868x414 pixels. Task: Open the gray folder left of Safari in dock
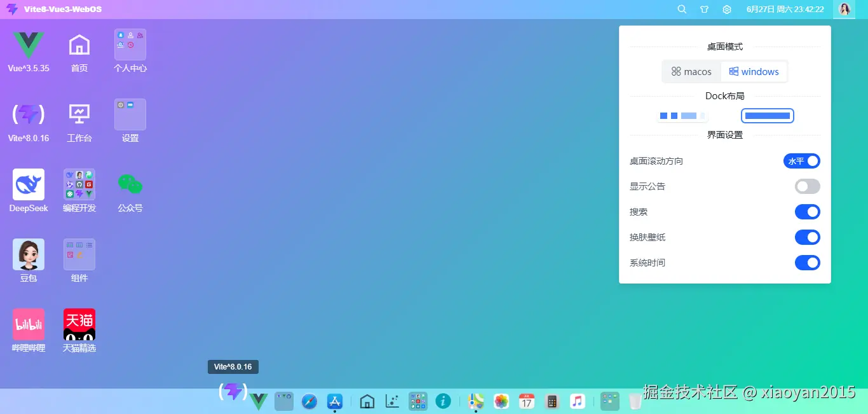pos(284,401)
